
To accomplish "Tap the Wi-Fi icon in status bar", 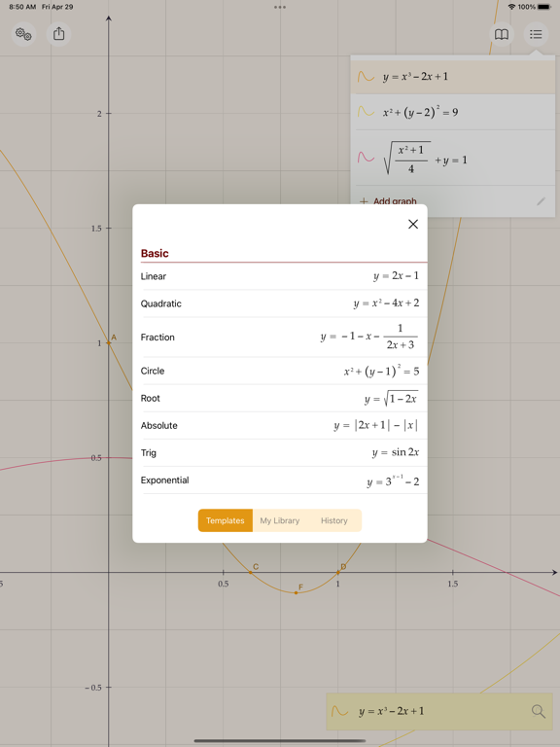I will point(511,7).
